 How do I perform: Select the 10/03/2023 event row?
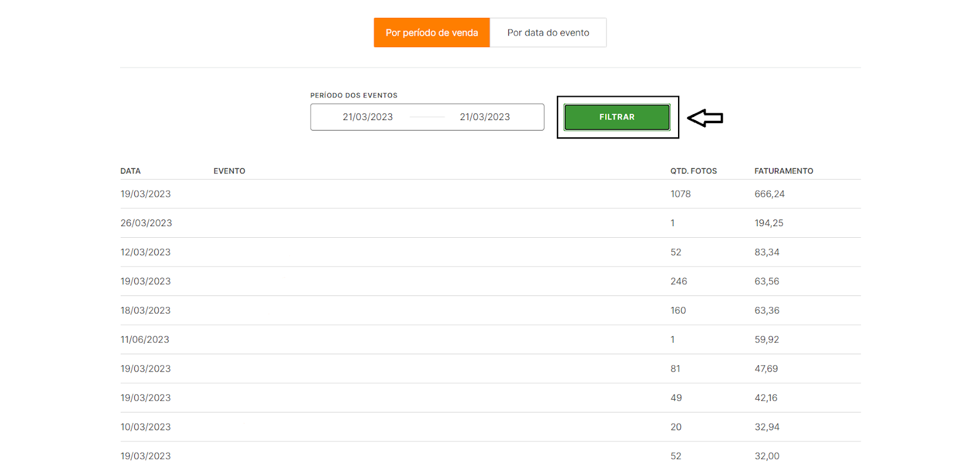[145, 427]
